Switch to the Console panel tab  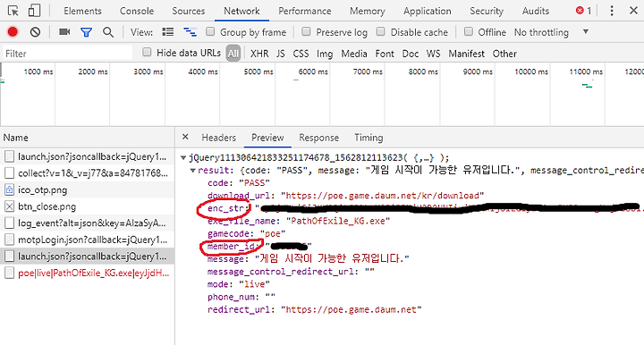point(137,11)
